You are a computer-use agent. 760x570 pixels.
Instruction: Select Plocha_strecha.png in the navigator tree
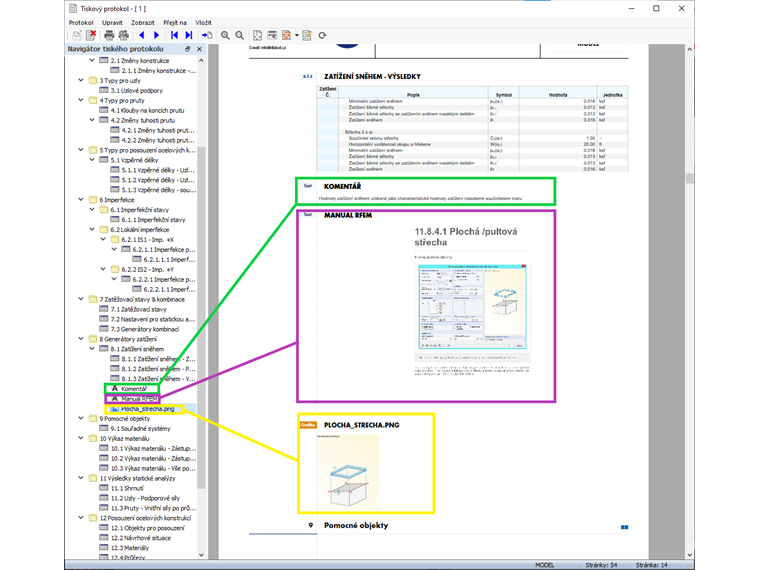coord(147,409)
